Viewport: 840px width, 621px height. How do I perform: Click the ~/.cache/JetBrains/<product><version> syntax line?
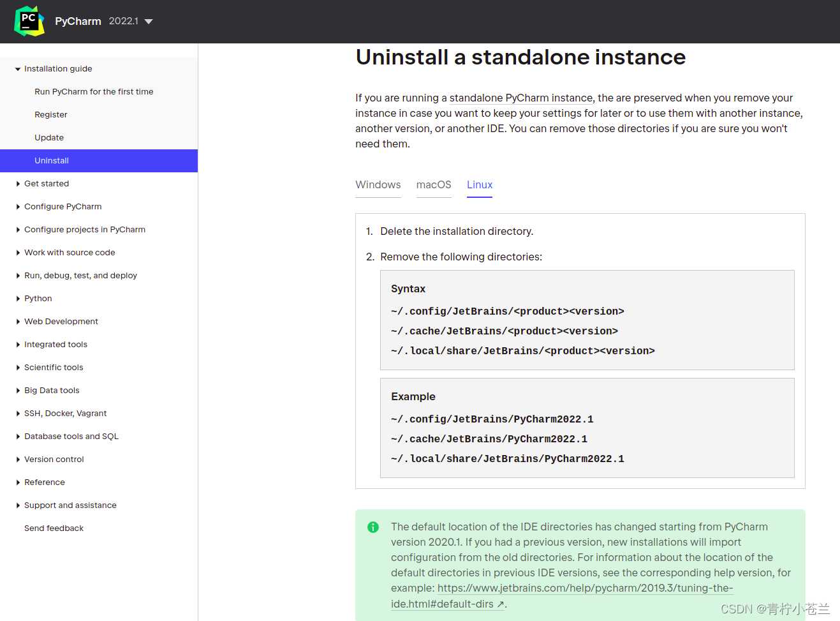click(x=505, y=331)
